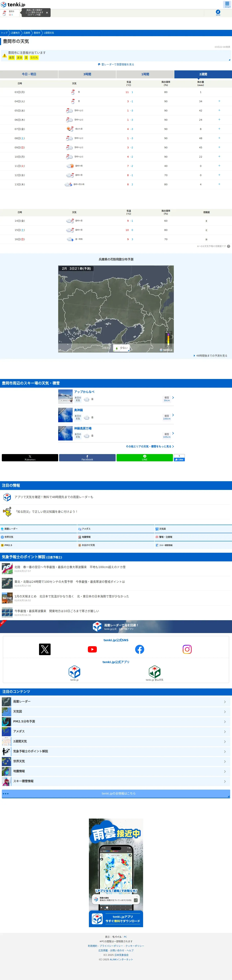Click the pollen forecast map of 兵庫県
The image size is (232, 980).
click(x=116, y=309)
